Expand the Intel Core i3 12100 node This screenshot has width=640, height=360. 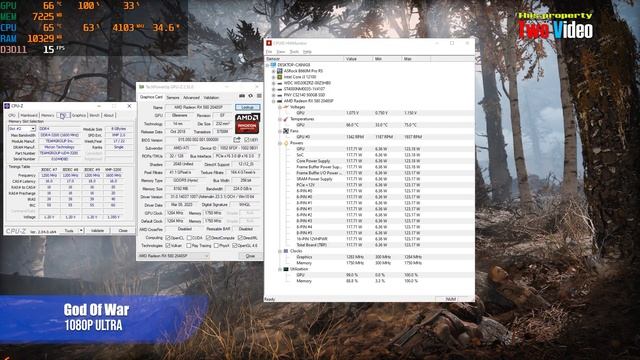273,77
